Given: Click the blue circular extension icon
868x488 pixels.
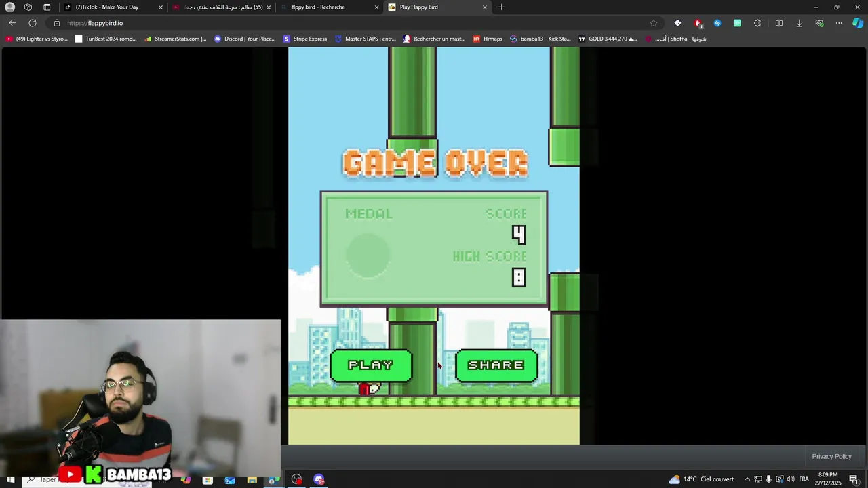Looking at the screenshot, I should pyautogui.click(x=717, y=23).
